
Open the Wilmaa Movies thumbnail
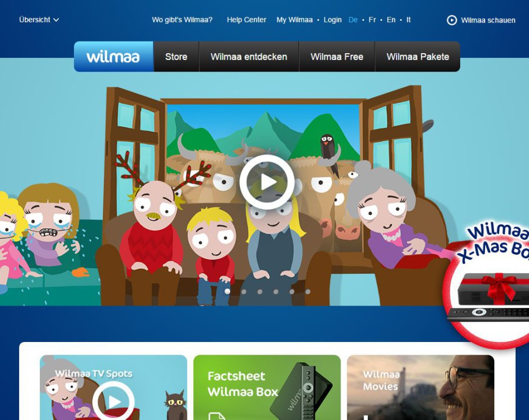click(x=420, y=387)
